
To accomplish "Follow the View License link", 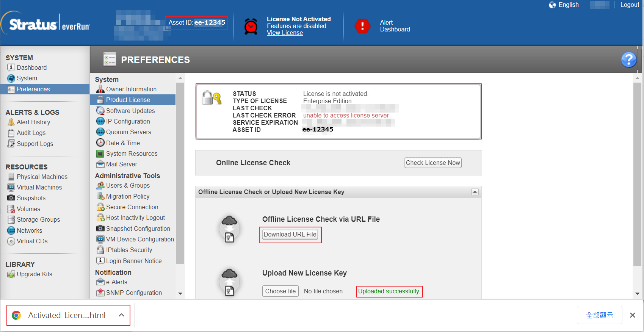I will point(285,33).
